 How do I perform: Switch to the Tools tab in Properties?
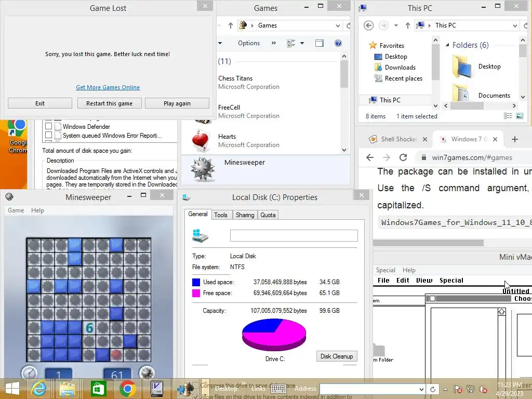[x=220, y=215]
